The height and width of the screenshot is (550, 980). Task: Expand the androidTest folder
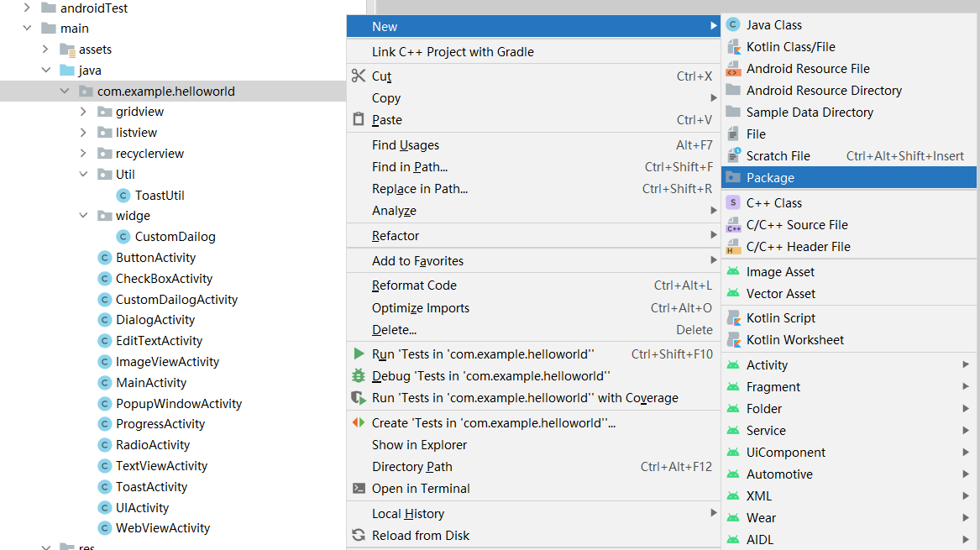28,8
